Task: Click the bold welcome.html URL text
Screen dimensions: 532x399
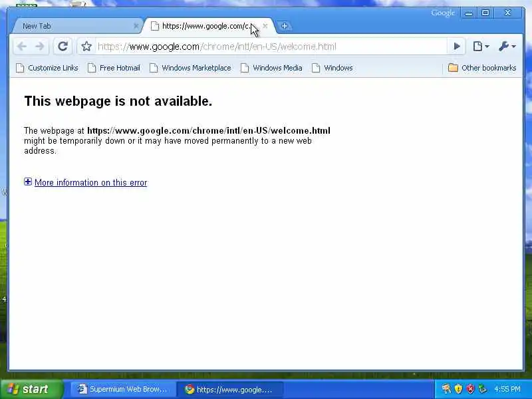Action: (209, 130)
